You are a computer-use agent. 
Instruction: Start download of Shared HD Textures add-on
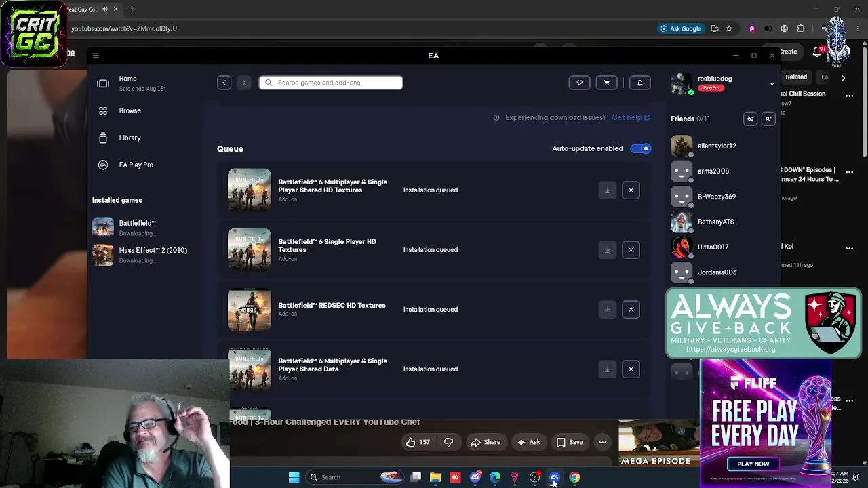click(608, 190)
